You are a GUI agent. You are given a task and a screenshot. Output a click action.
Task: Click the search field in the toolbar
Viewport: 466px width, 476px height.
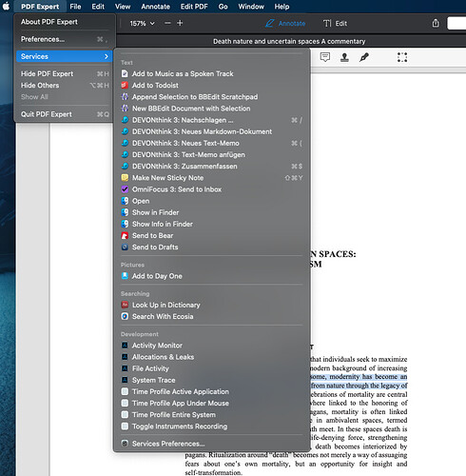(456, 24)
